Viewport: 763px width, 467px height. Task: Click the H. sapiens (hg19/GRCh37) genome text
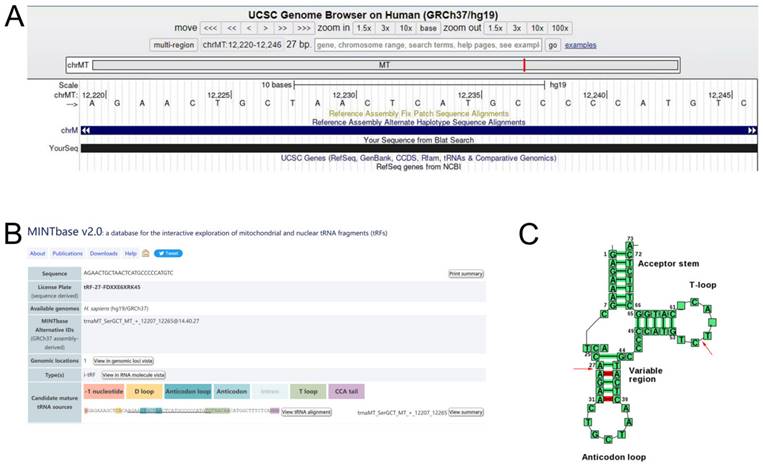[116, 308]
